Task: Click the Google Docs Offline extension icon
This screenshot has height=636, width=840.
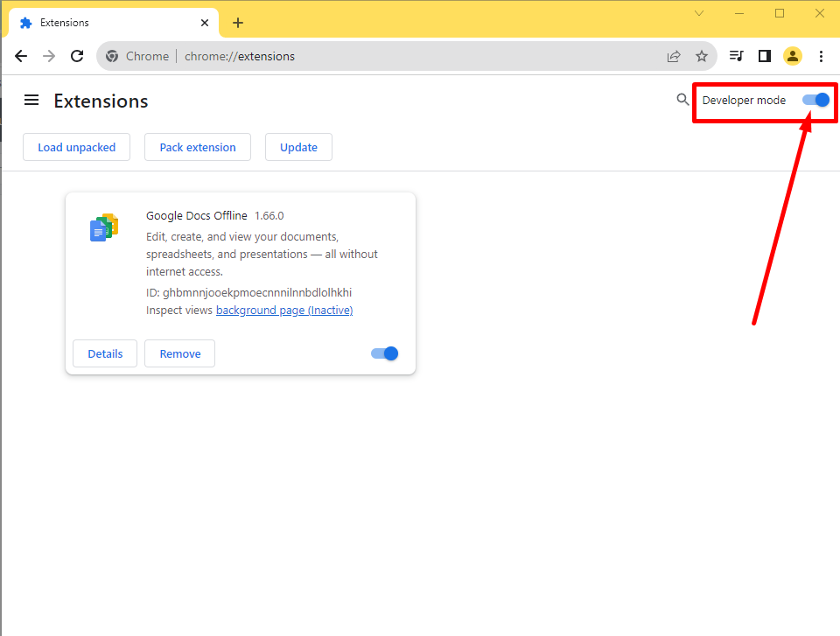Action: click(103, 227)
